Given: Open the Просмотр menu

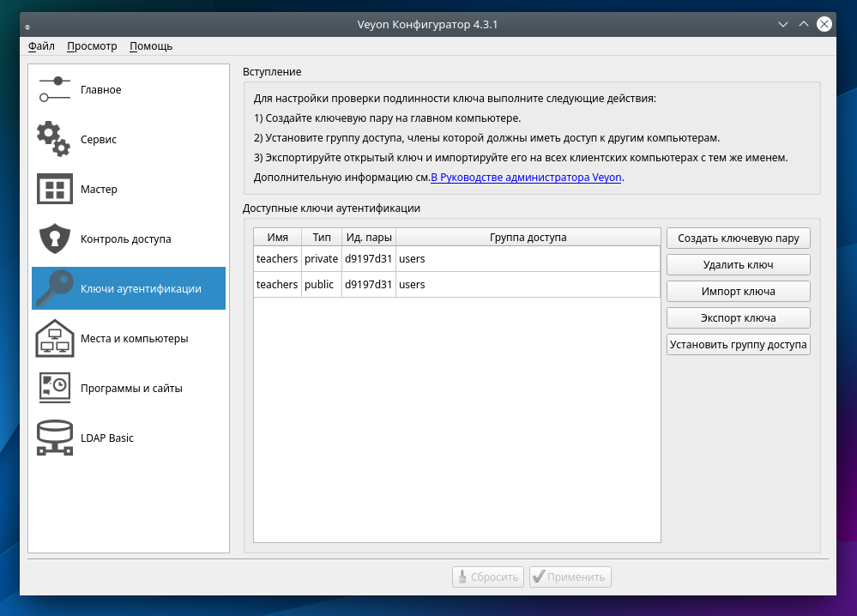Looking at the screenshot, I should [92, 46].
